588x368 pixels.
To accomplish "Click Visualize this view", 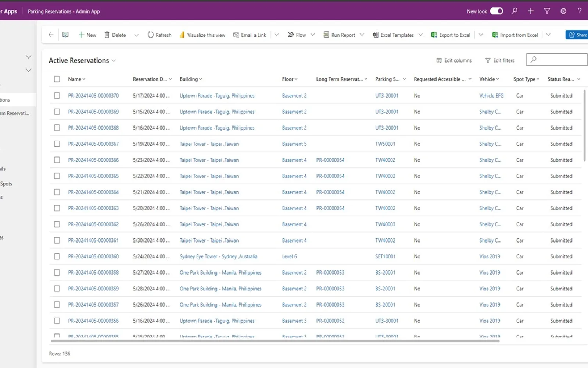I will [x=202, y=35].
